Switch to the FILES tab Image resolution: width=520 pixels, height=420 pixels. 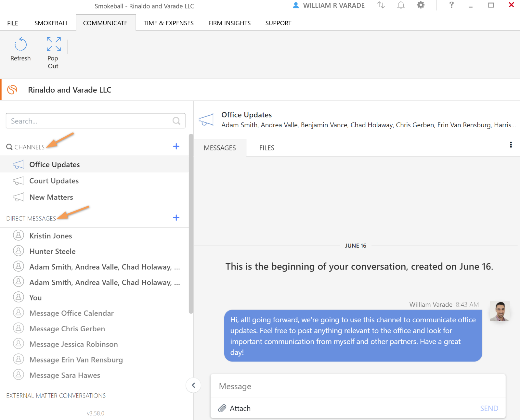[x=267, y=148]
